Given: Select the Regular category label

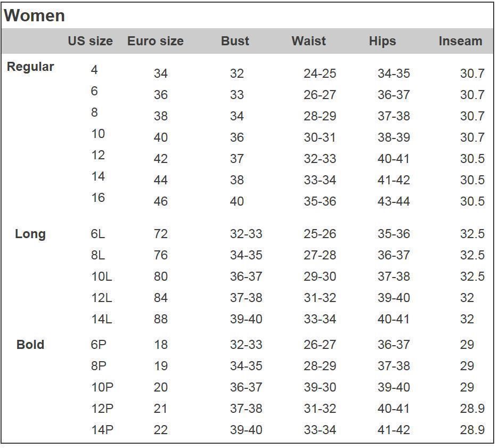Looking at the screenshot, I should tap(30, 67).
